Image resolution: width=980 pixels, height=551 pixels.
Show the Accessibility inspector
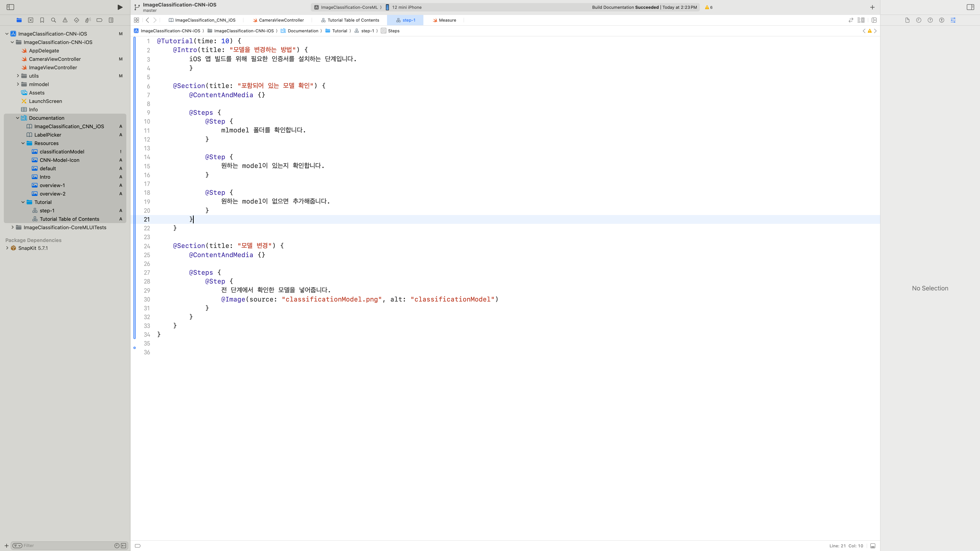pyautogui.click(x=942, y=20)
